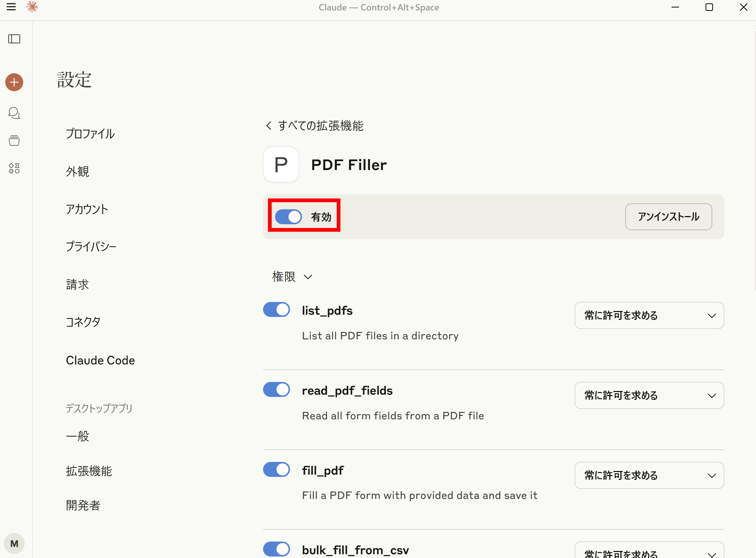The image size is (756, 558).
Task: Click the list_pdfs tool name
Action: [327, 311]
